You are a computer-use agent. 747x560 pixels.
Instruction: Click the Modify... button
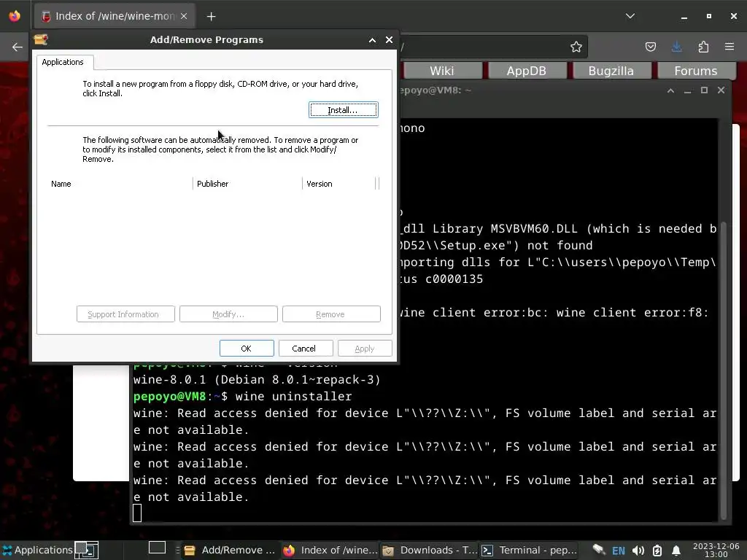228,314
